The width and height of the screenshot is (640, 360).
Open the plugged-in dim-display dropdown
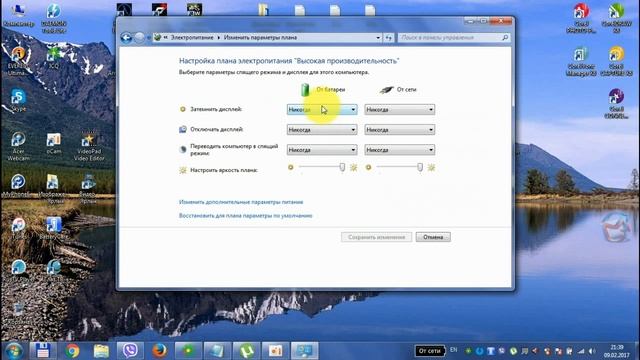pos(399,109)
